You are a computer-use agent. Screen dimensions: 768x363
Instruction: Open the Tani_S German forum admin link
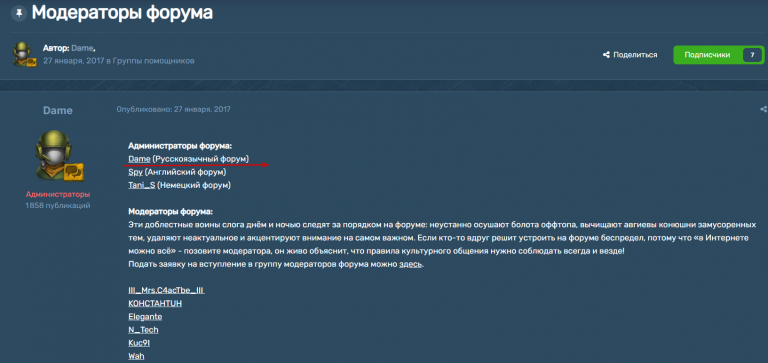[x=142, y=186]
